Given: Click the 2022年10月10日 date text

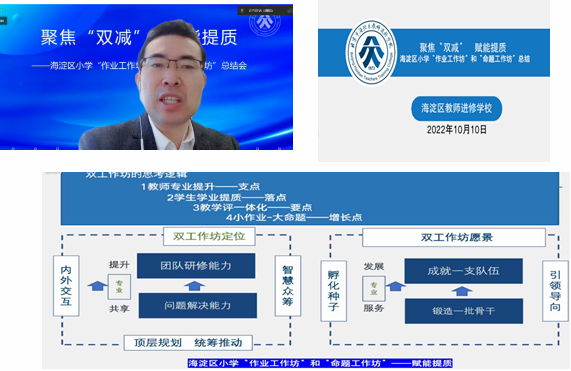Looking at the screenshot, I should 457,130.
